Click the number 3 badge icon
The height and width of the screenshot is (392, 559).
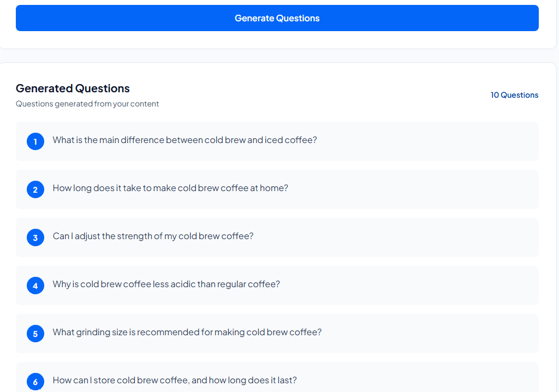35,237
